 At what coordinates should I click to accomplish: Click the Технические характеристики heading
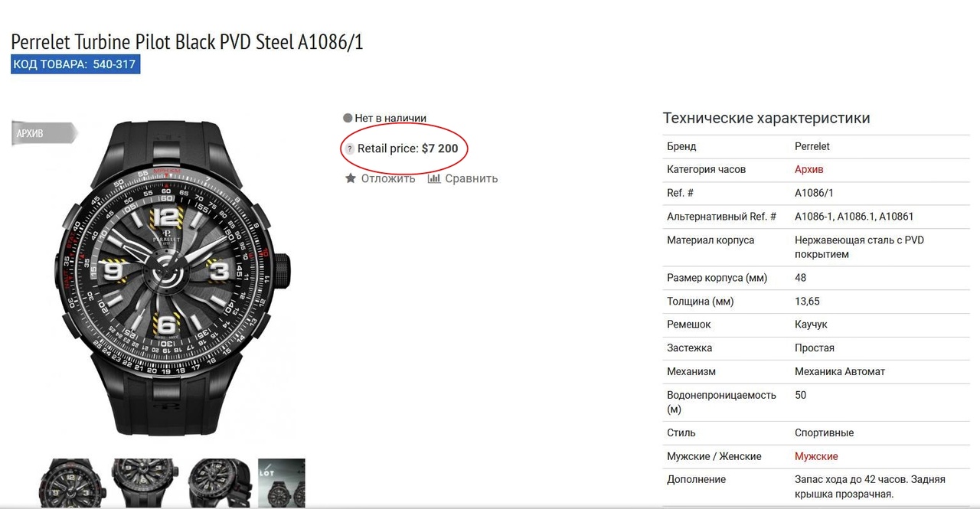tap(766, 119)
